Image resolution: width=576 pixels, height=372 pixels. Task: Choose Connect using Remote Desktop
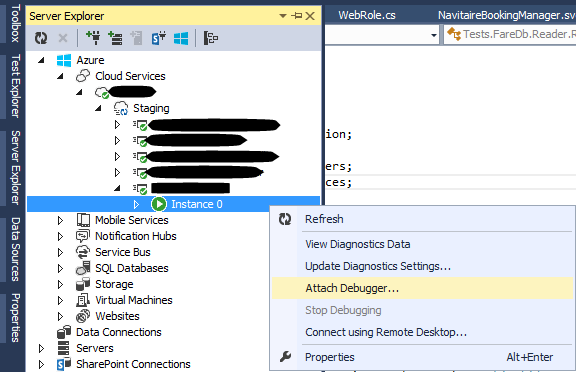pyautogui.click(x=422, y=332)
